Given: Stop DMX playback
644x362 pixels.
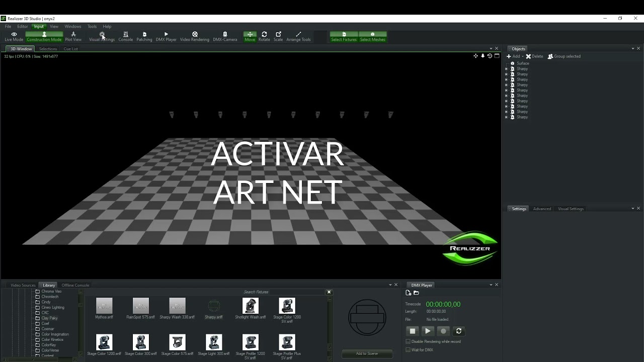Looking at the screenshot, I should [x=413, y=331].
